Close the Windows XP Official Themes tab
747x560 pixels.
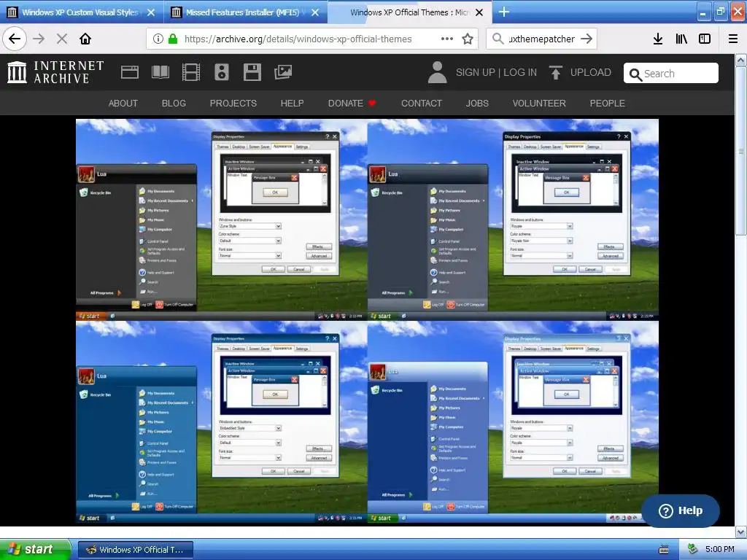479,12
